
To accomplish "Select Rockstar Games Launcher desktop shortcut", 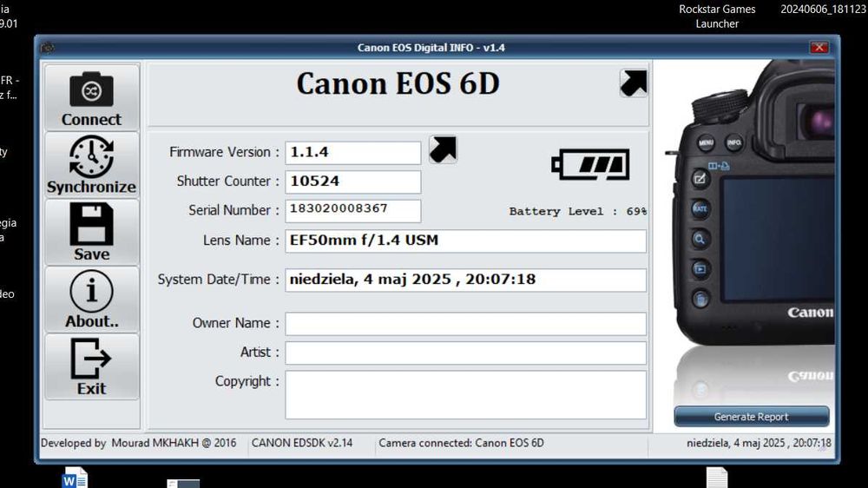I will point(717,16).
